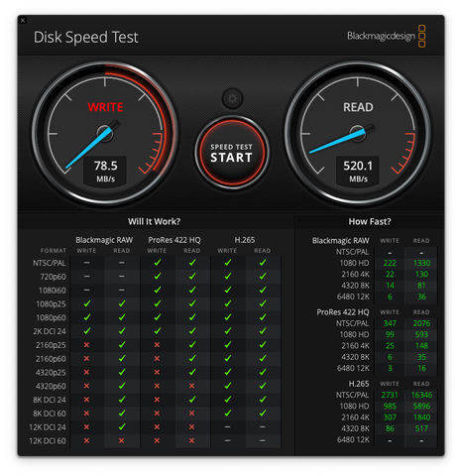462x476 pixels.
Task: Click Blackmagic RAW write cross for 2160p25
Action: [x=86, y=345]
